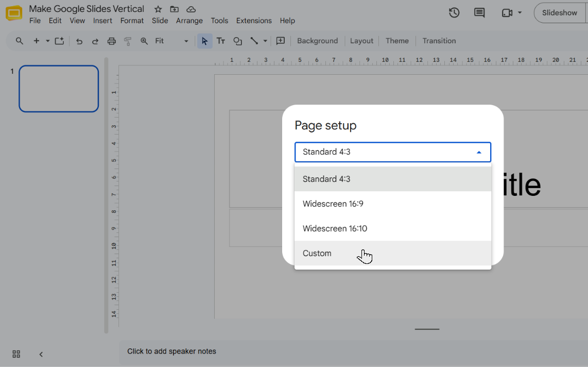The height and width of the screenshot is (367, 588).
Task: Open the comments history icon
Action: pos(479,13)
